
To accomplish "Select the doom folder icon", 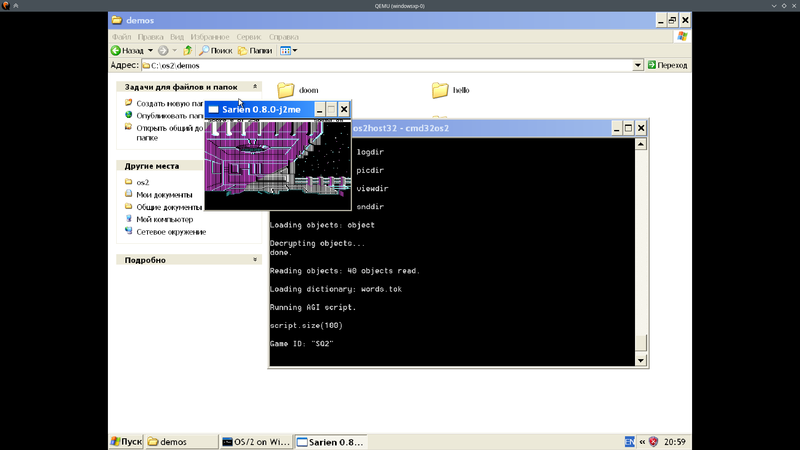I will pyautogui.click(x=286, y=90).
